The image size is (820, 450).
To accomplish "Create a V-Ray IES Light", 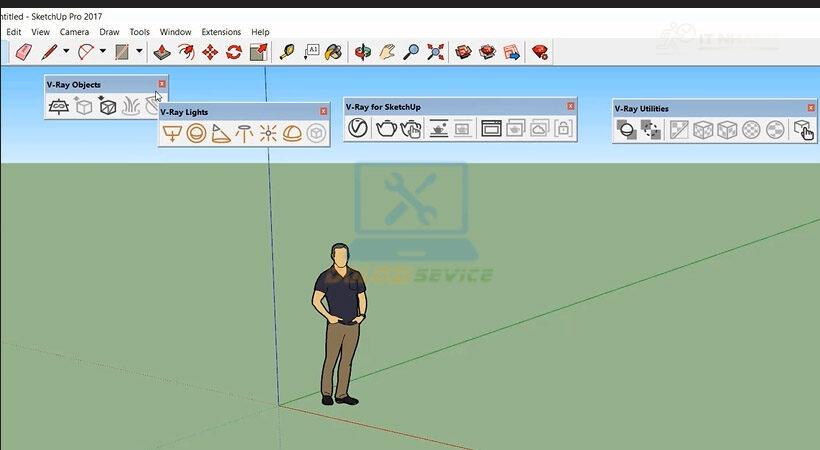I will point(244,134).
